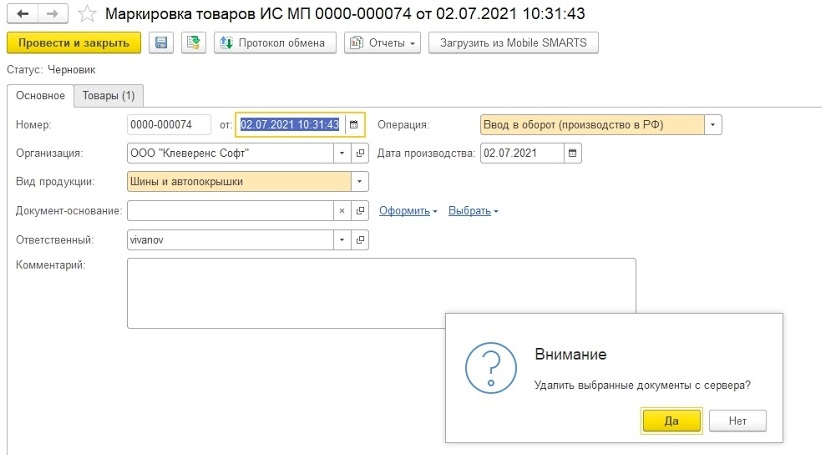Open the Ответственный record with open icon
This screenshot has height=455, width=822.
pos(360,240)
